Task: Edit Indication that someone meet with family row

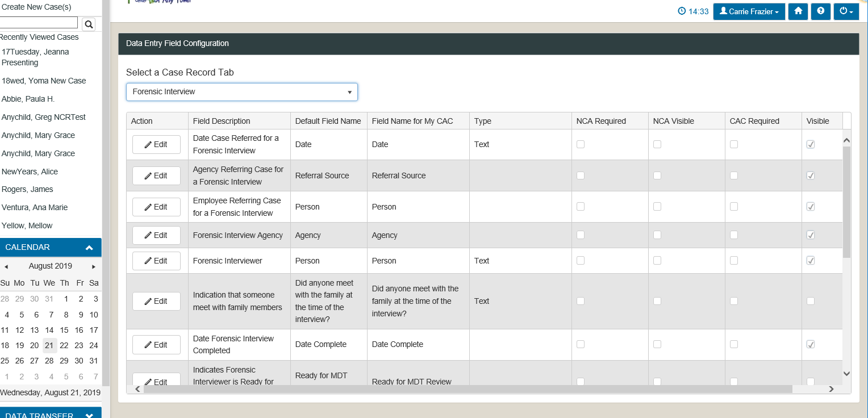Action: (x=156, y=301)
